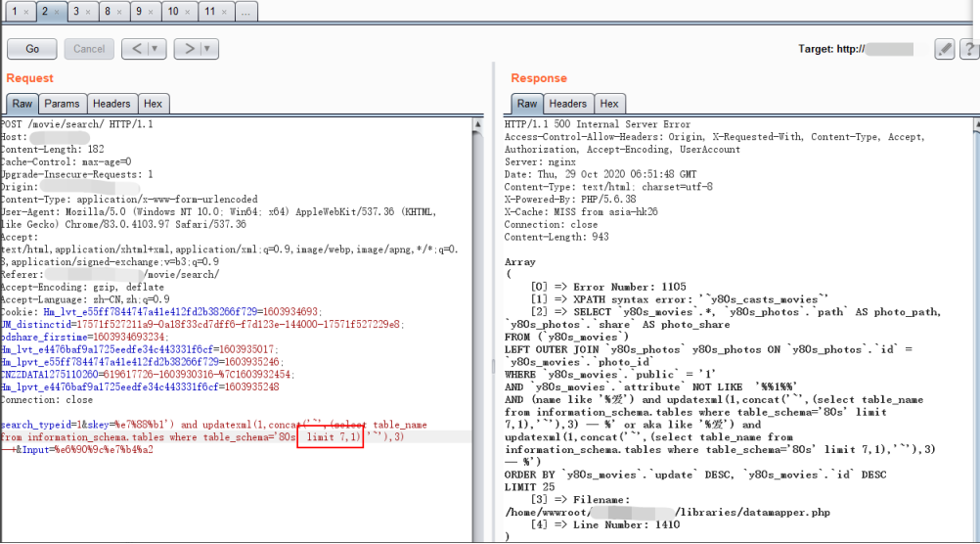Click the search_typeid=1&skey payload line

(214, 425)
